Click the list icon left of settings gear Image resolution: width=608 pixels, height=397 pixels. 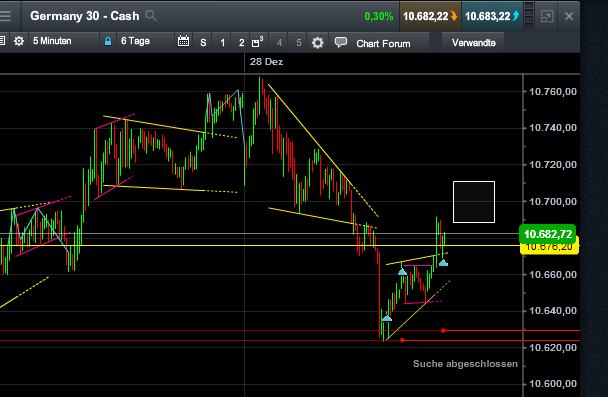point(2,41)
